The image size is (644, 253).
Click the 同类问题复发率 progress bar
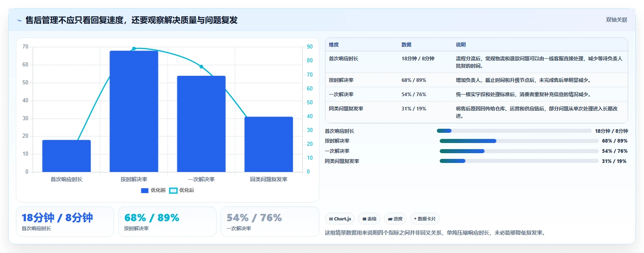coord(519,161)
